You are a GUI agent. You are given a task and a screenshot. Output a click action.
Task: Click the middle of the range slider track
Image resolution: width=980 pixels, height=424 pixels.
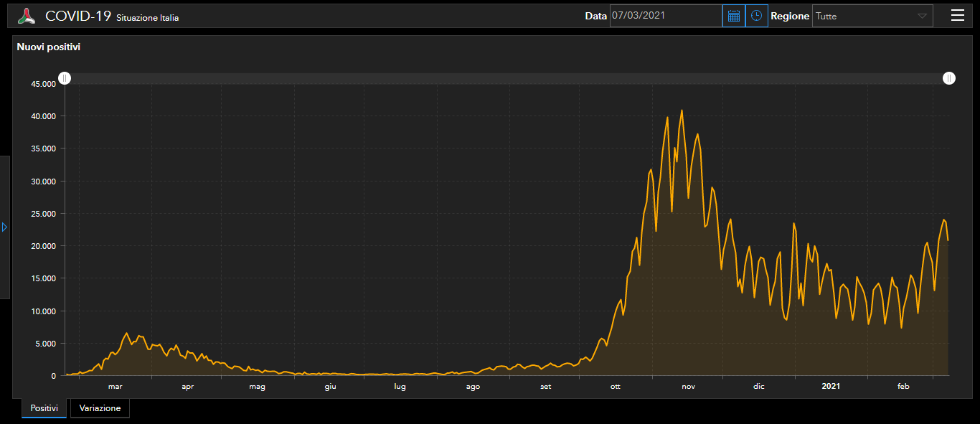pyautogui.click(x=507, y=78)
